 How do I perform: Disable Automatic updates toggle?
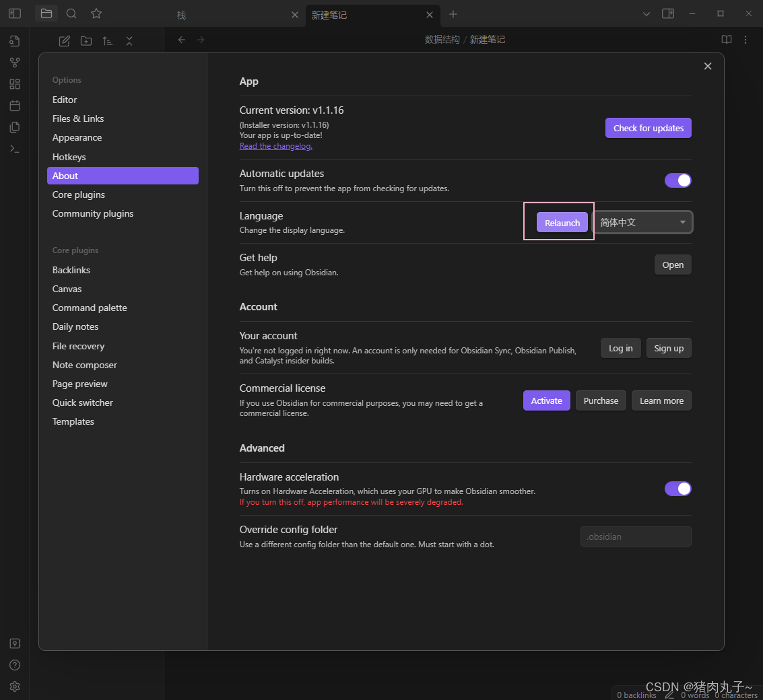click(x=678, y=180)
